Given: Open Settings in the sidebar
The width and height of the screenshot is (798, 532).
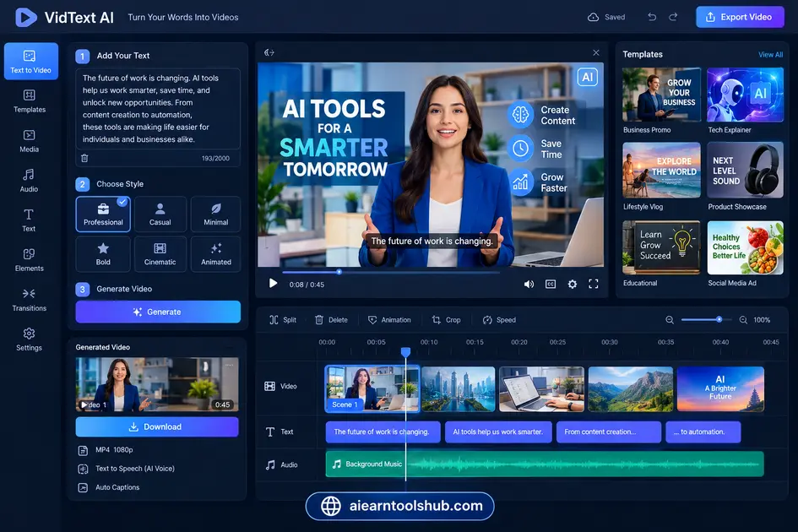Looking at the screenshot, I should pos(29,339).
